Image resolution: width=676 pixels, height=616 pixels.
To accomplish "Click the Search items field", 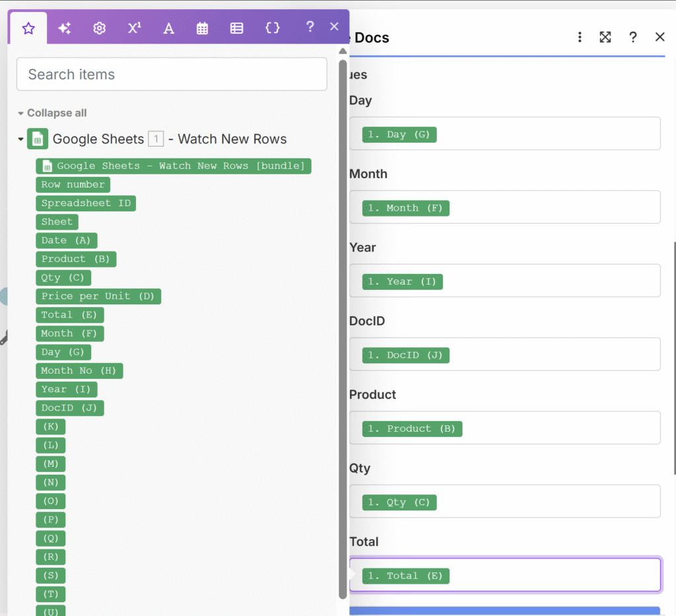I will pos(172,75).
